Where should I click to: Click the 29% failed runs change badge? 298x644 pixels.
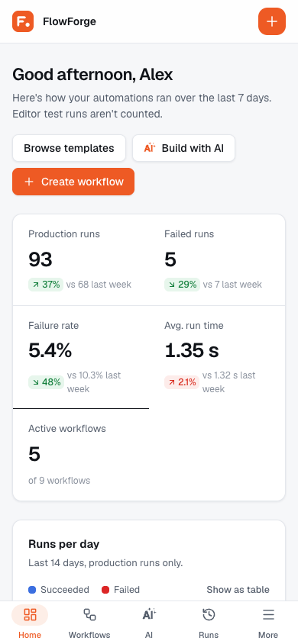(182, 284)
